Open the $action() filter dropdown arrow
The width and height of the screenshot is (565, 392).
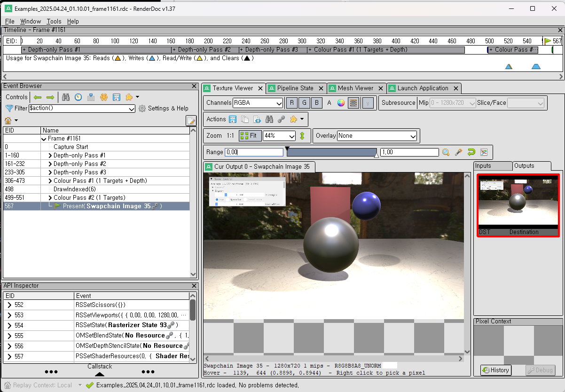pyautogui.click(x=132, y=109)
